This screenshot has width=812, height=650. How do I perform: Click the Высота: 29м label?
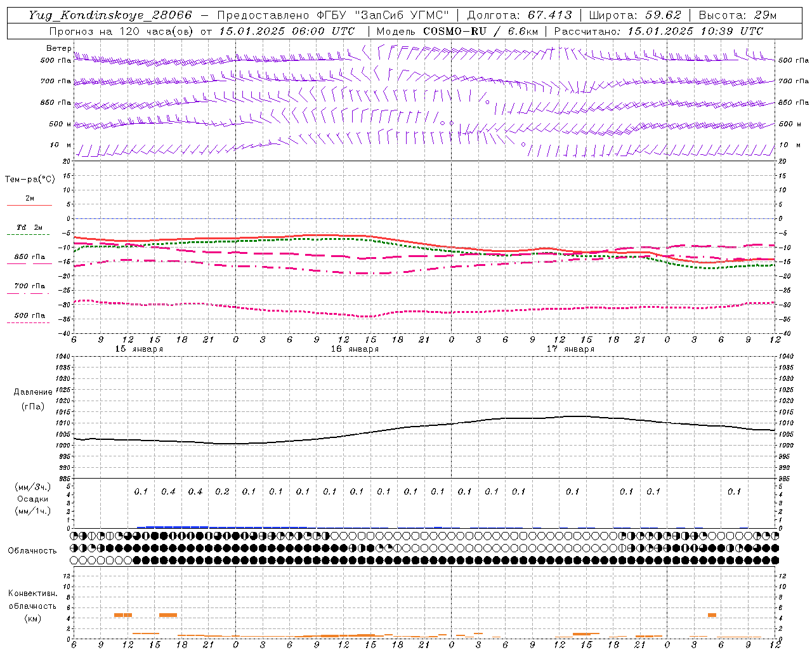click(737, 15)
